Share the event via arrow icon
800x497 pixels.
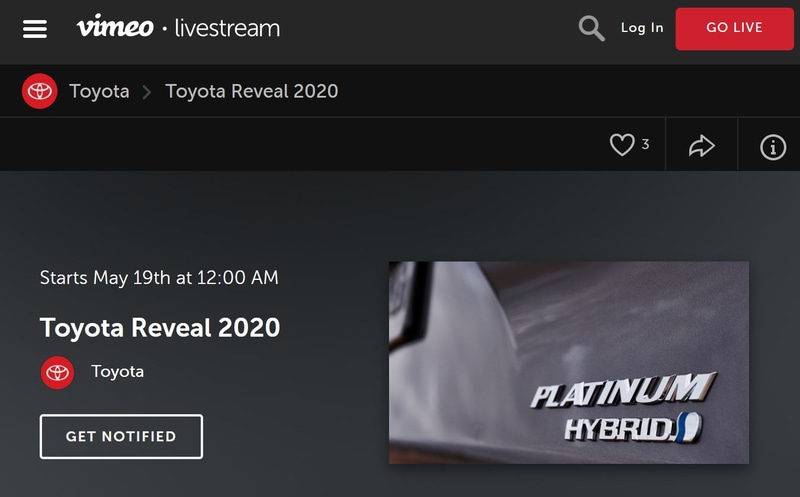pyautogui.click(x=702, y=146)
